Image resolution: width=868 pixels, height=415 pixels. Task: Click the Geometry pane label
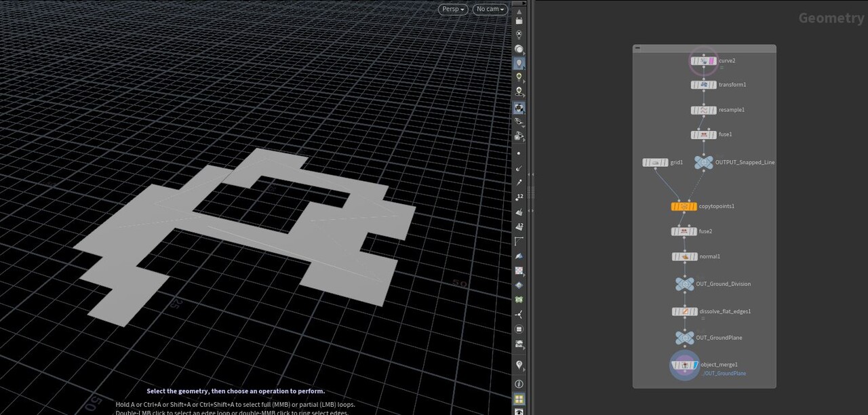[831, 18]
